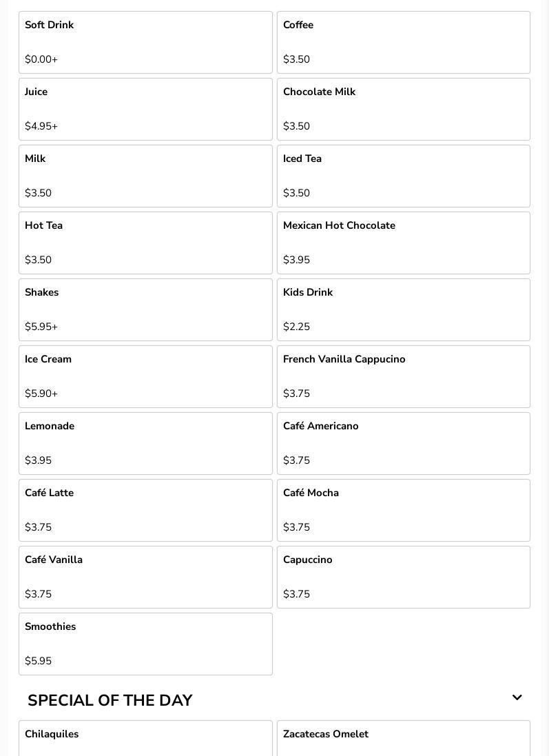Select Iced Tea for $3.50
The width and height of the screenshot is (549, 756).
403,176
